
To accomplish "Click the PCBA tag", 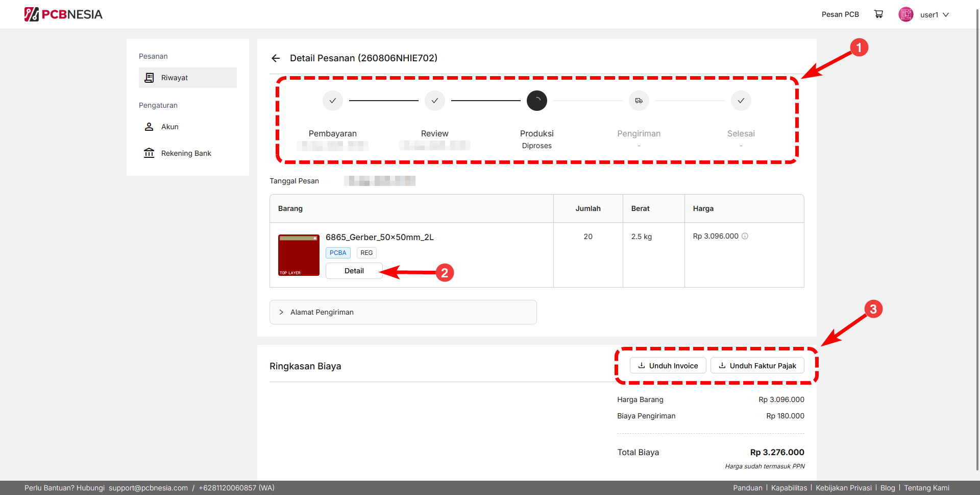I will click(338, 253).
